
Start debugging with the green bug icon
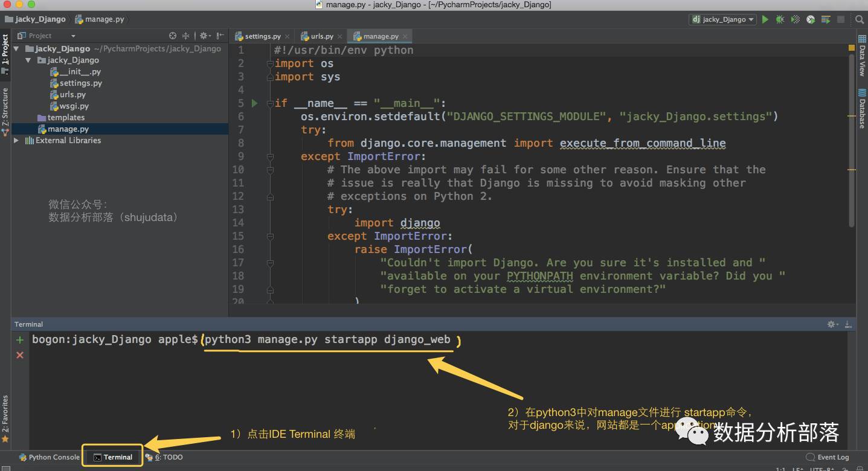780,19
